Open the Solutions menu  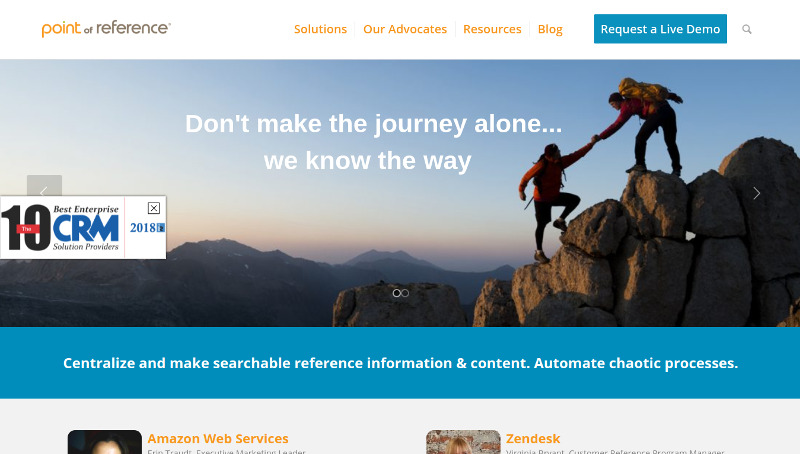point(320,29)
